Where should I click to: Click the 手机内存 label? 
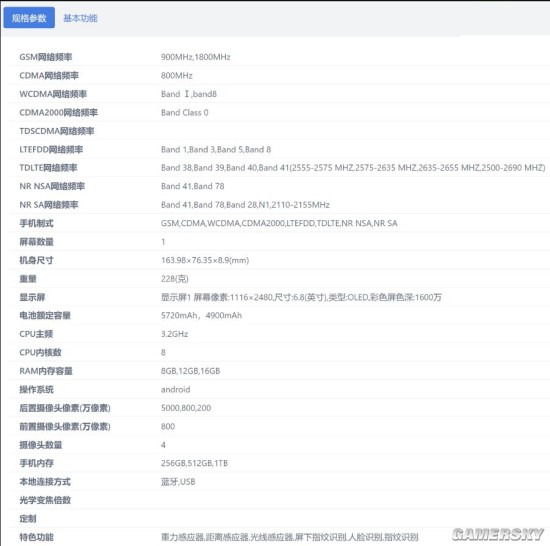(x=36, y=463)
